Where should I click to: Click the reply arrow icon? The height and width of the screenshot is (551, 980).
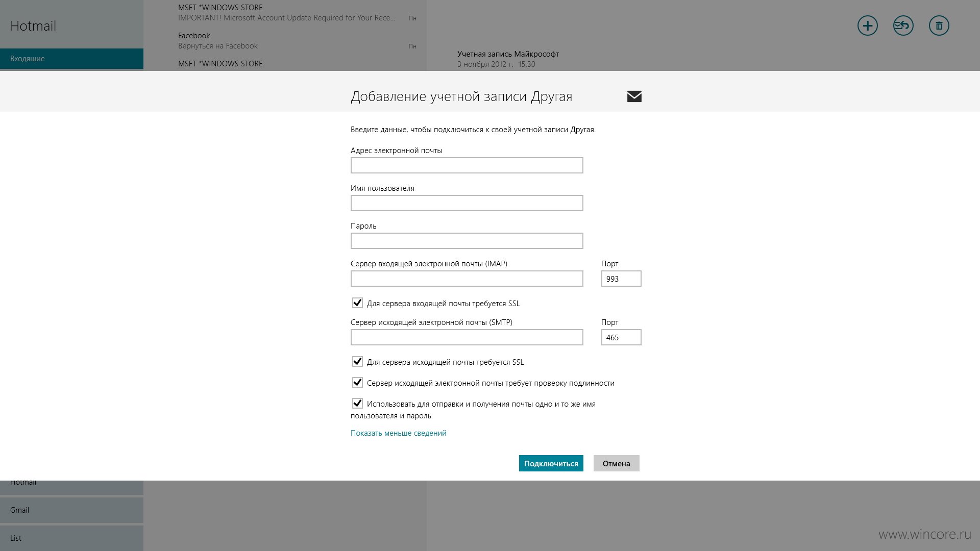[903, 26]
